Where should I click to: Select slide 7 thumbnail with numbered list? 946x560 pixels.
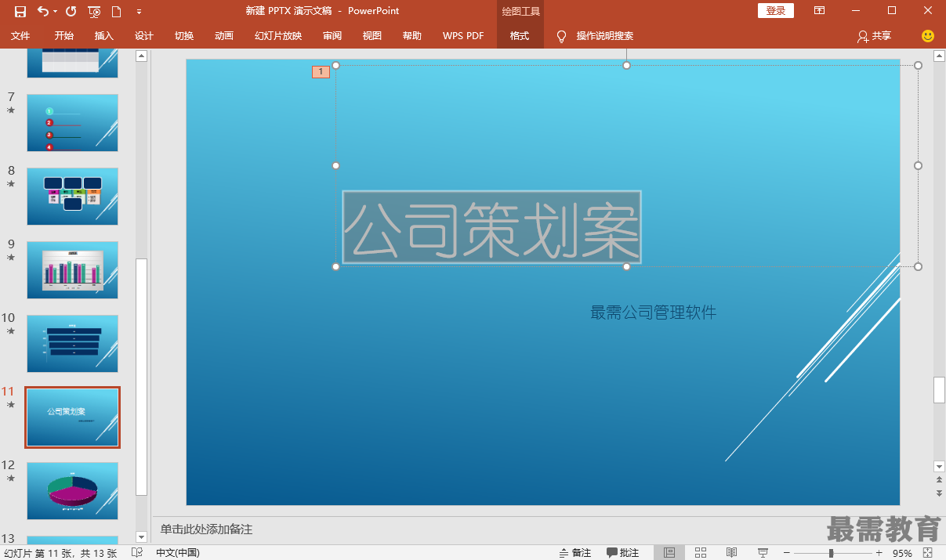(72, 123)
